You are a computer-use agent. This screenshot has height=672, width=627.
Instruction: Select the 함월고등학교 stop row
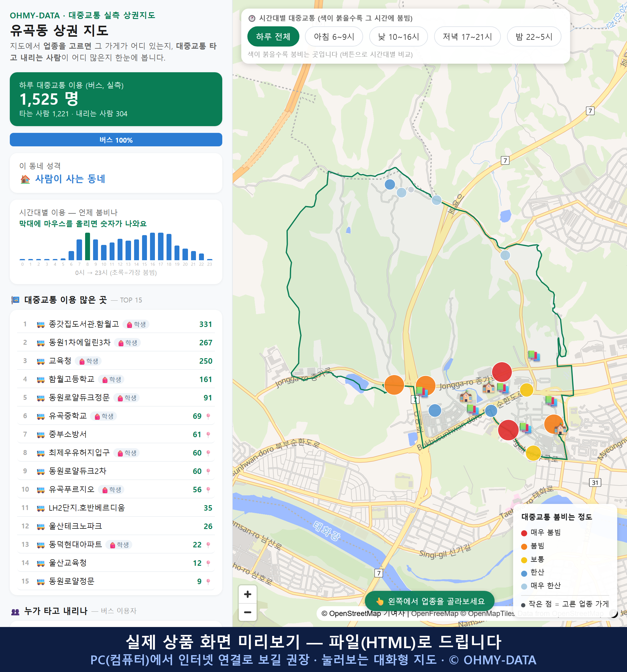[x=116, y=379]
